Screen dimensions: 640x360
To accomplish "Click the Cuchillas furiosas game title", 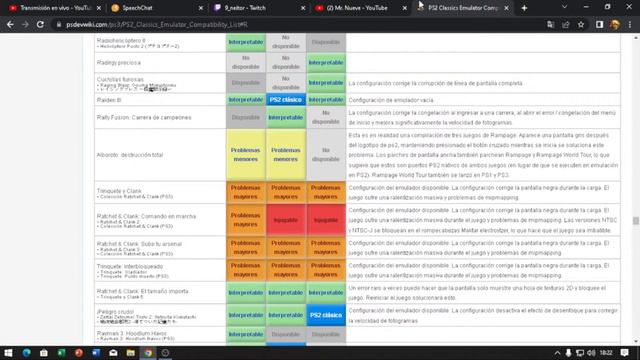I will pyautogui.click(x=120, y=79).
